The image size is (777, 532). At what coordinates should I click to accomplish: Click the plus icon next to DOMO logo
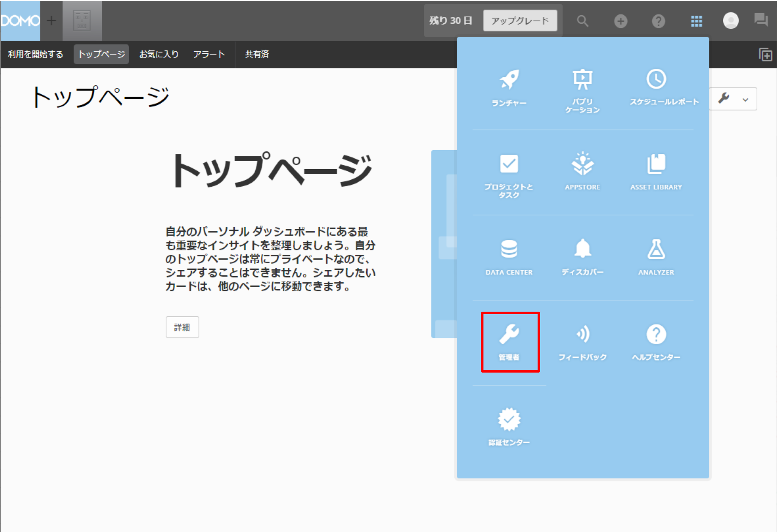[51, 20]
